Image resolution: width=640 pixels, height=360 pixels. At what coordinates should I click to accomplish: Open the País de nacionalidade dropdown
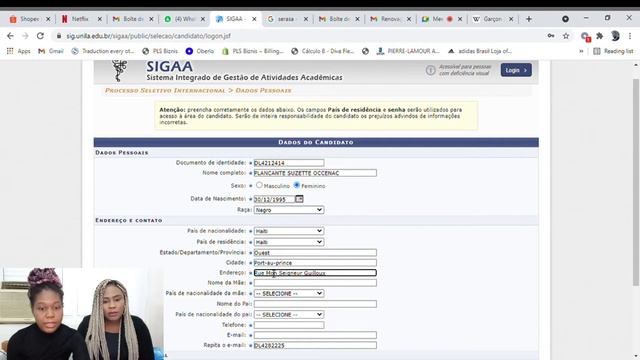(x=289, y=231)
